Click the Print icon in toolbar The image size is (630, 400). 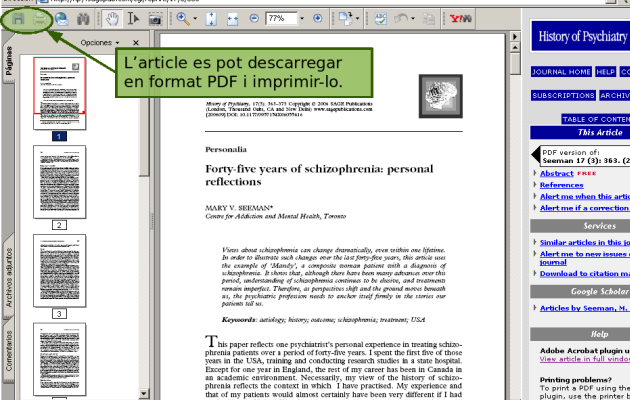(x=39, y=19)
